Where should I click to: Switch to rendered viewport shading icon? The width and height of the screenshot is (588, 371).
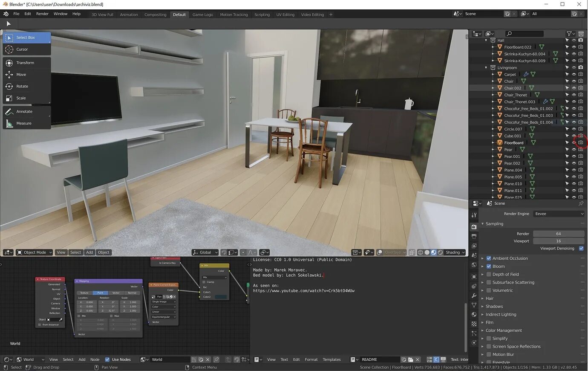click(440, 252)
